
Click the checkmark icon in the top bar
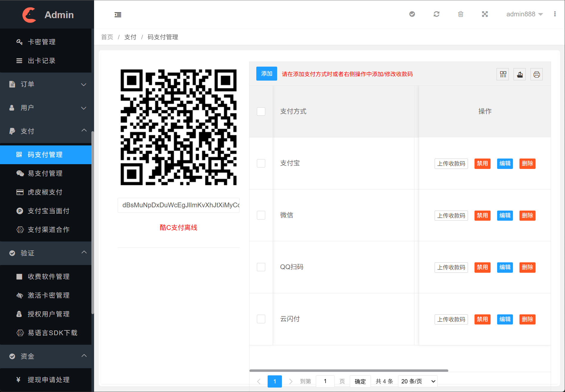click(412, 14)
